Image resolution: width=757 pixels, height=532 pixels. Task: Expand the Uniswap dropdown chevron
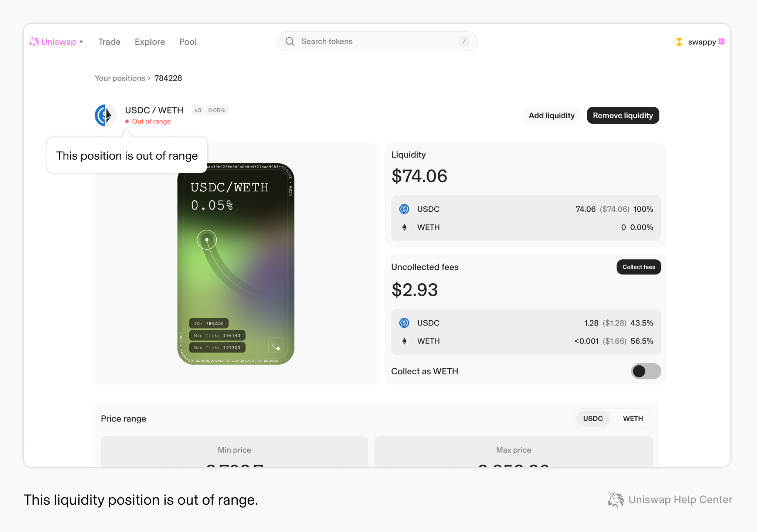(x=82, y=42)
